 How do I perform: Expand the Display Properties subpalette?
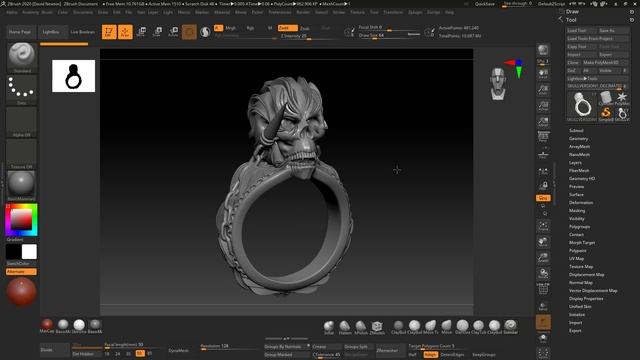point(586,298)
